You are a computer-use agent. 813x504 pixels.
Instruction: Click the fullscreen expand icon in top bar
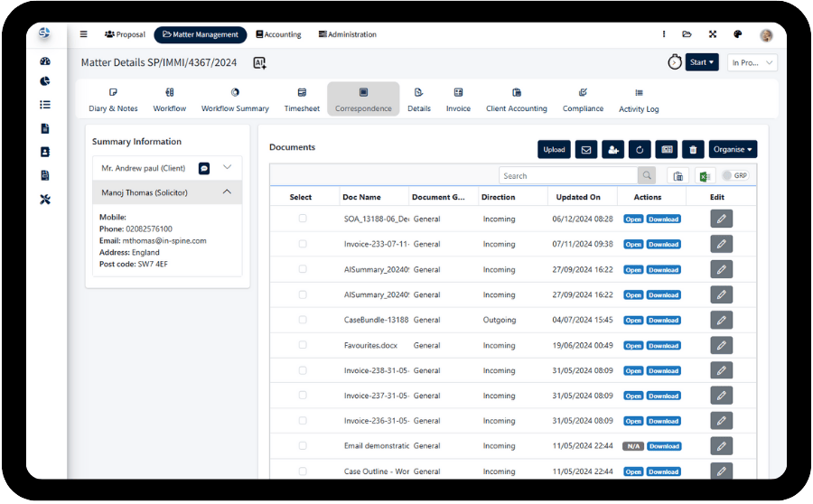pos(713,34)
